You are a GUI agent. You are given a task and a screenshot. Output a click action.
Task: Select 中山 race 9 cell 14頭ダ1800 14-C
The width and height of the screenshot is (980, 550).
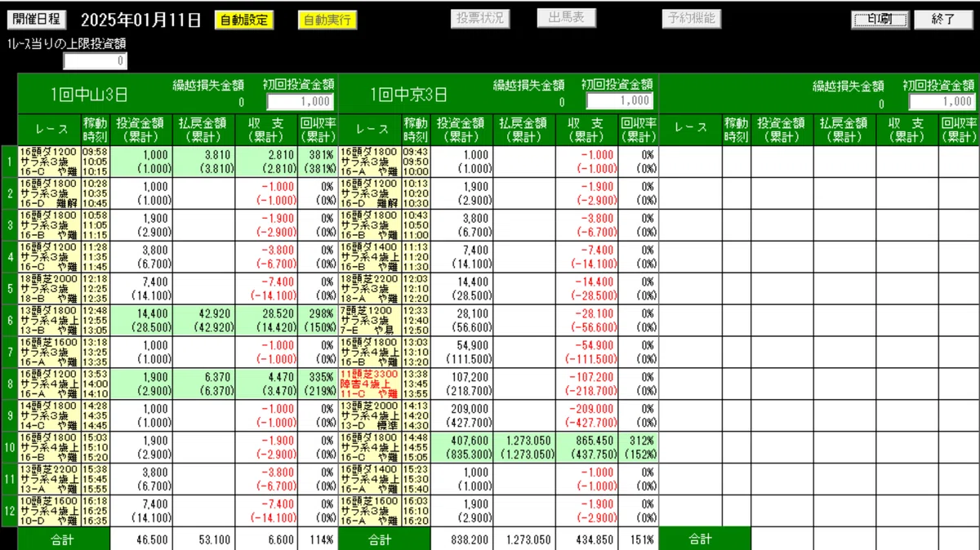pos(49,415)
